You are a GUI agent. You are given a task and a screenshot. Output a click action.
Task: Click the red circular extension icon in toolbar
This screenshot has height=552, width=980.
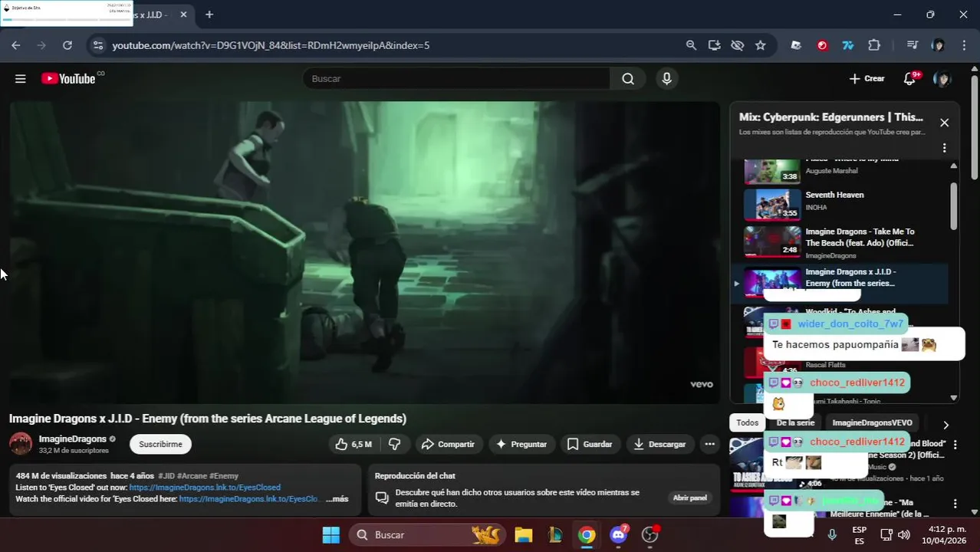tap(822, 45)
